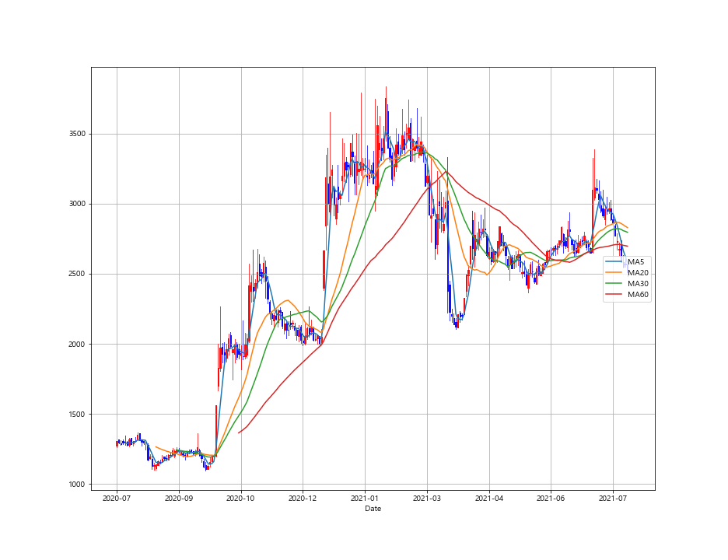
Task: Click the MA60 legend label
Action: (x=638, y=295)
